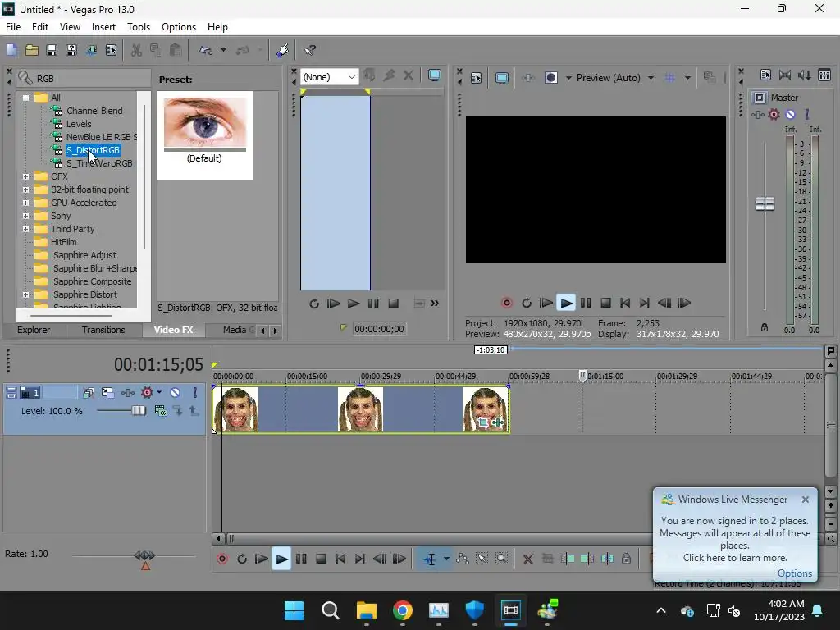Open Event Pan/Crop icon on the clip
Viewport: 840px width, 630px height.
(482, 422)
